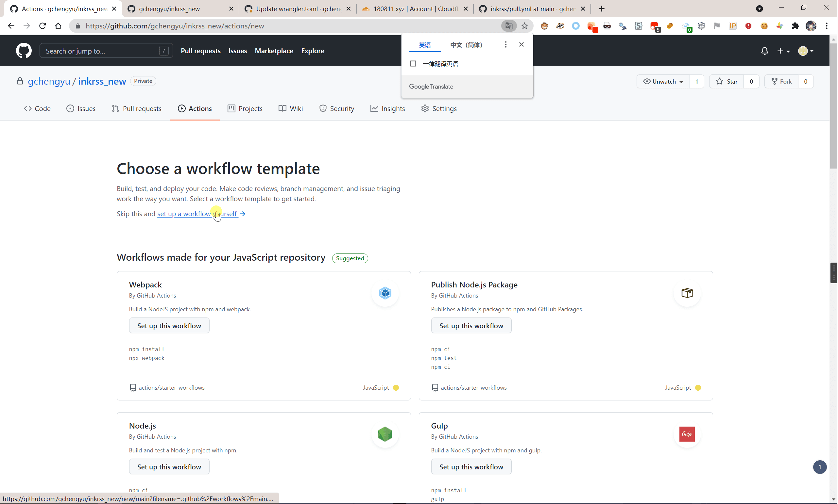
Task: Click the GitHub Octocat logo
Action: (x=24, y=51)
